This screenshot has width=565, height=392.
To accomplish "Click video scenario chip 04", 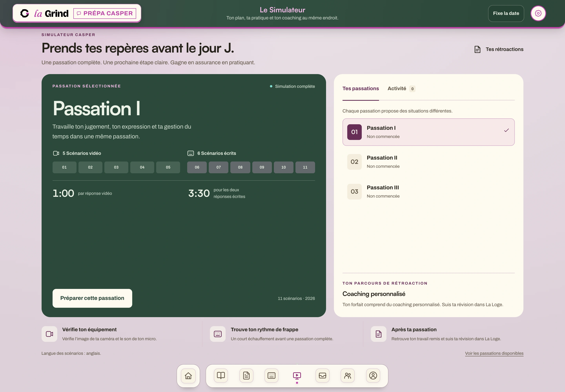I will (x=142, y=168).
